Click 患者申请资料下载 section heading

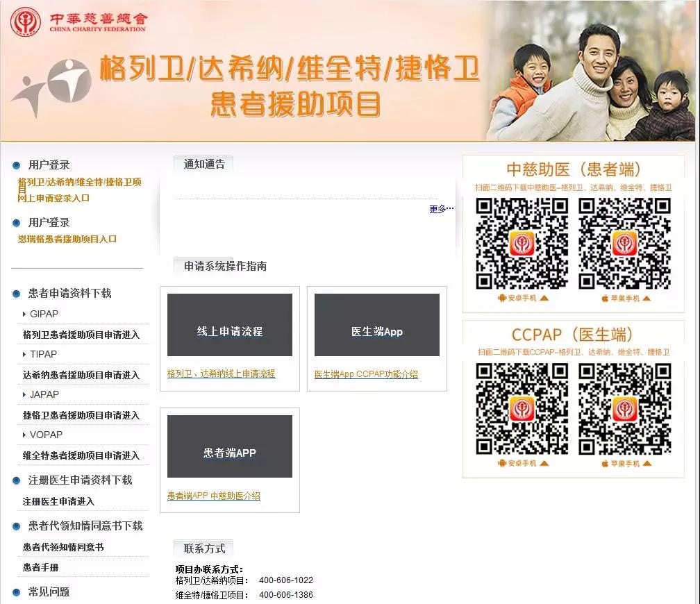pyautogui.click(x=69, y=293)
